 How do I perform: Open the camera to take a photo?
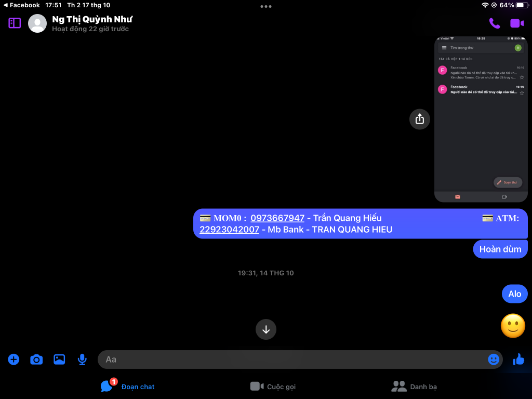(x=36, y=360)
